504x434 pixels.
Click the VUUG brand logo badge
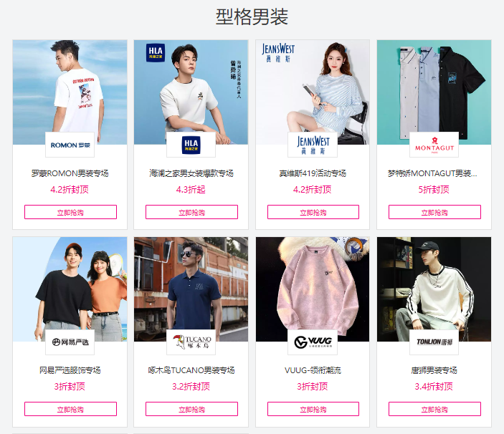(313, 342)
